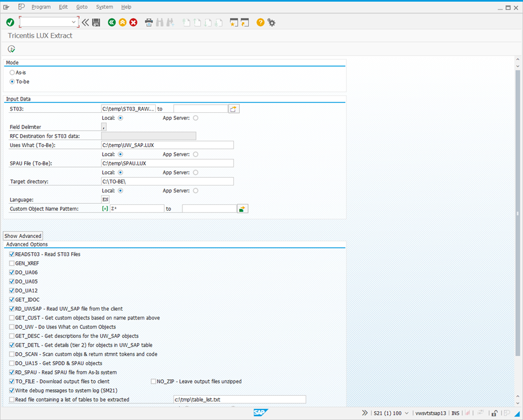Screen dimensions: 523x420
Task: Cancel the transaction with the red X icon
Action: click(x=134, y=22)
